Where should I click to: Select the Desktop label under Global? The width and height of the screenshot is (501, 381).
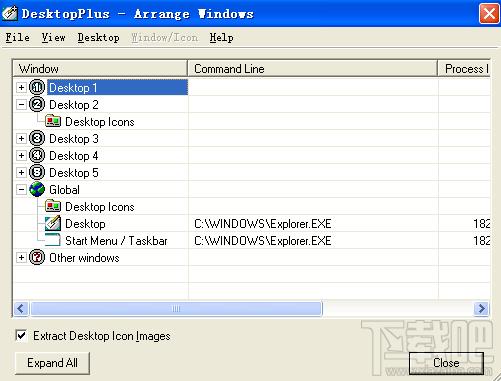tap(85, 223)
